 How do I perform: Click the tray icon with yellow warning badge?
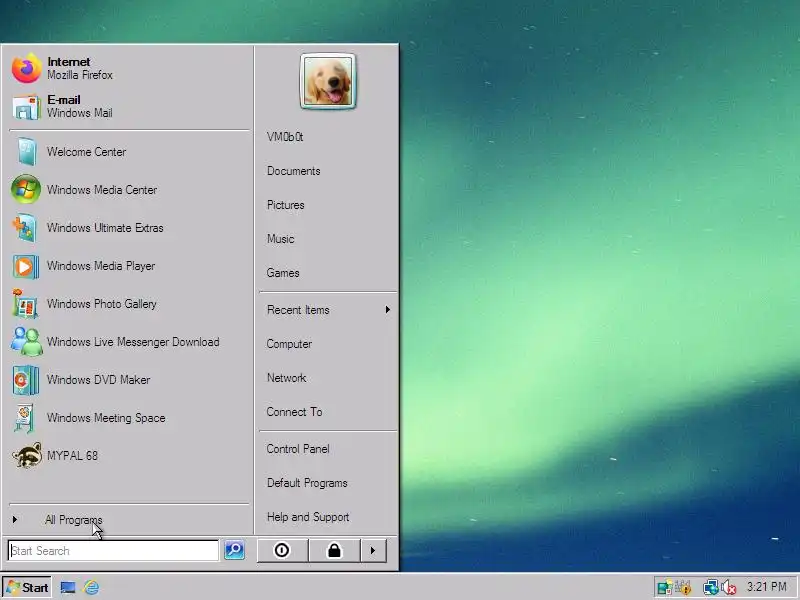[683, 587]
